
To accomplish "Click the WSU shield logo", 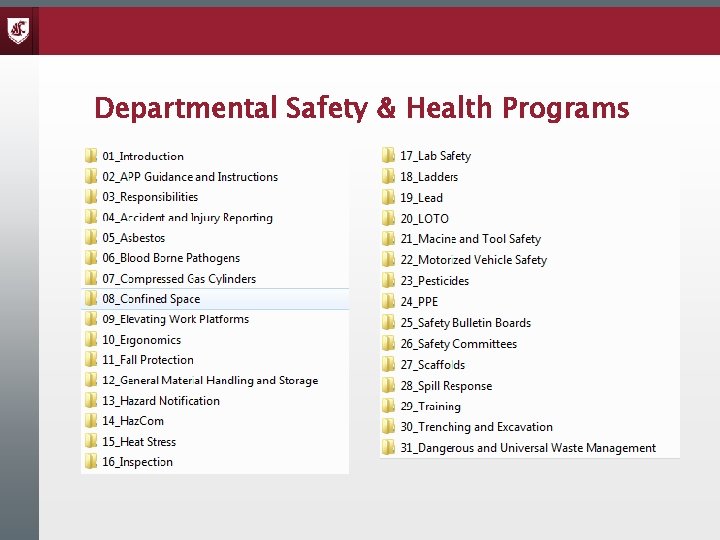I will (x=18, y=30).
